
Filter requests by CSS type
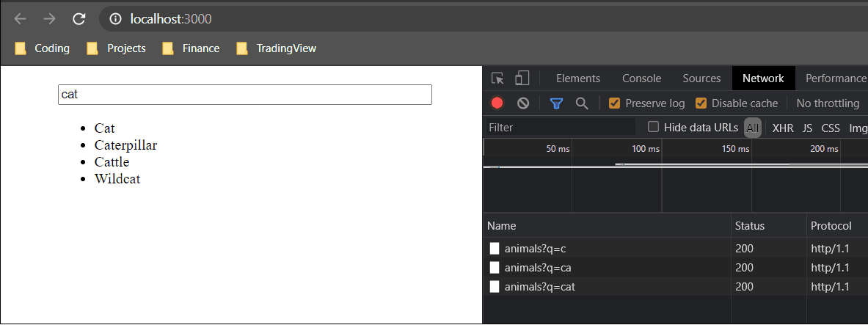tap(831, 128)
